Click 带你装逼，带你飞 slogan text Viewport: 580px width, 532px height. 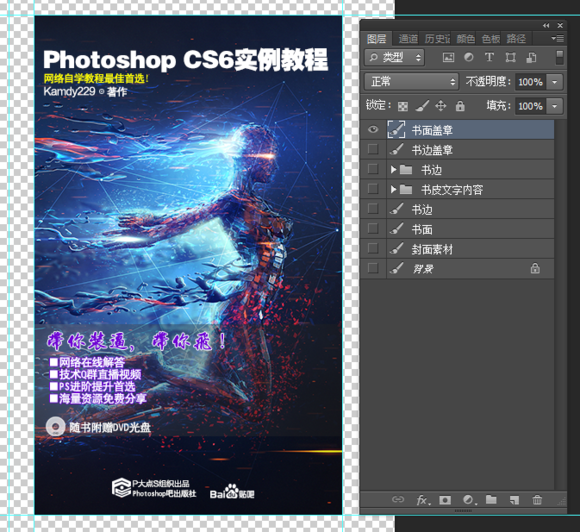[x=136, y=341]
